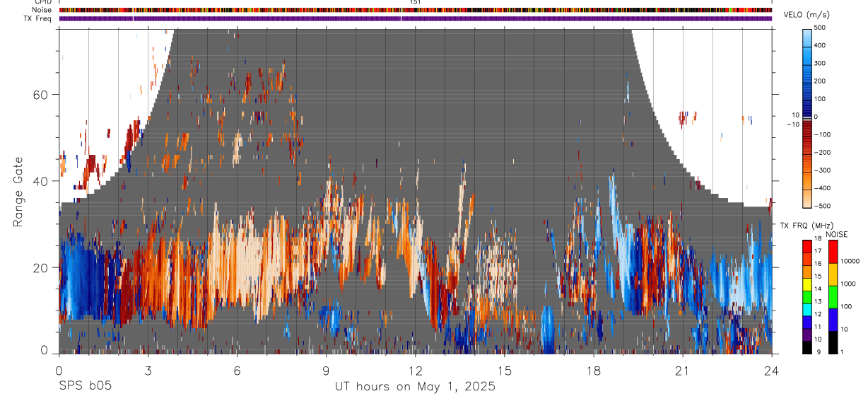The height and width of the screenshot is (401, 868).
Task: Click the multicolored Noise strip along the top
Action: pos(416,10)
